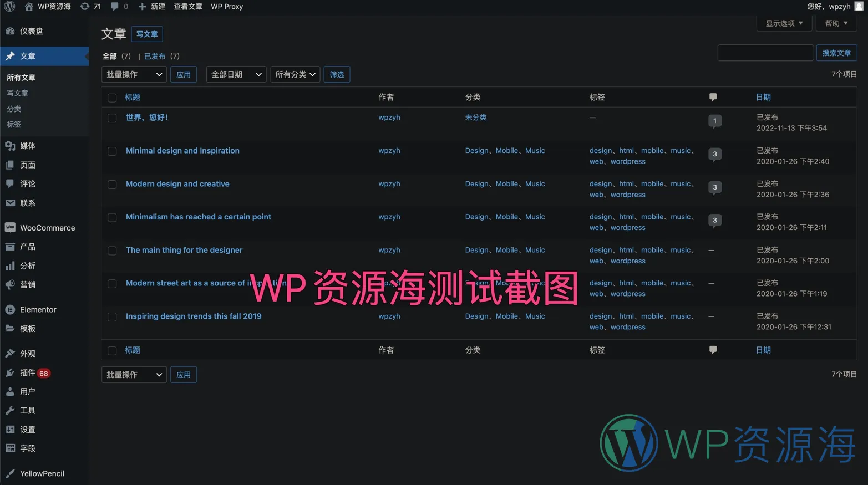Check the box for 世界，您好!
Image resolution: width=868 pixels, height=485 pixels.
112,118
